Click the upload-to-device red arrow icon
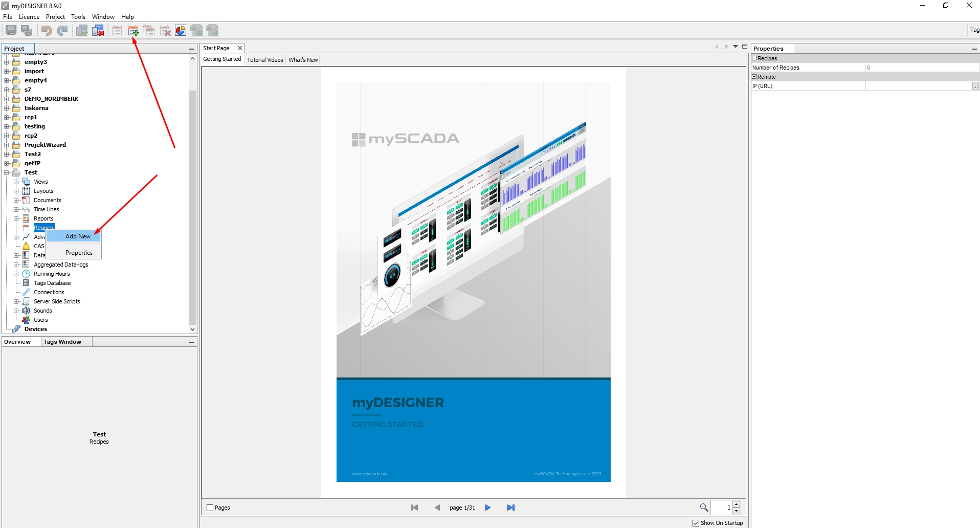Screen dimensions: 980x528 coord(98,31)
